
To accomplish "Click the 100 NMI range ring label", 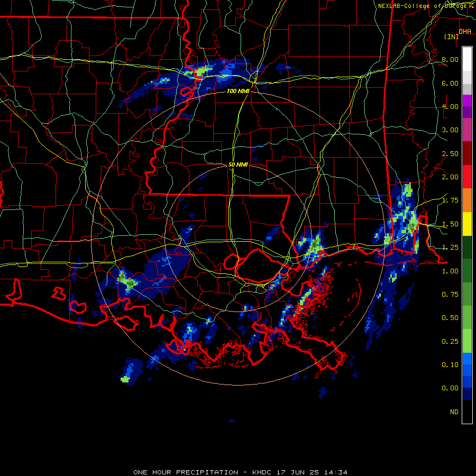I will [x=238, y=91].
